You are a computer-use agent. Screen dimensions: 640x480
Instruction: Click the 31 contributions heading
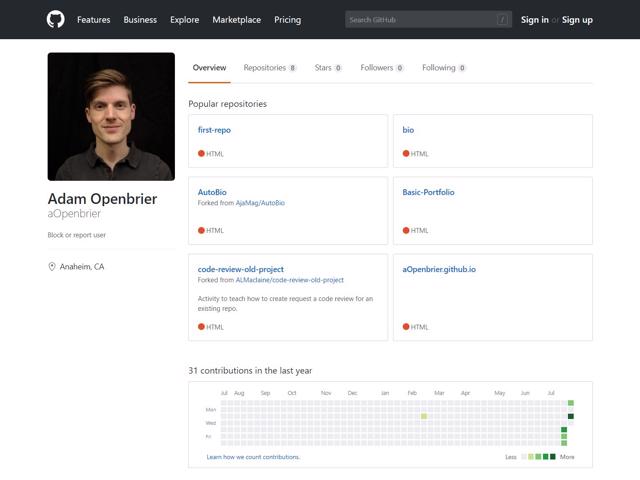pos(250,371)
